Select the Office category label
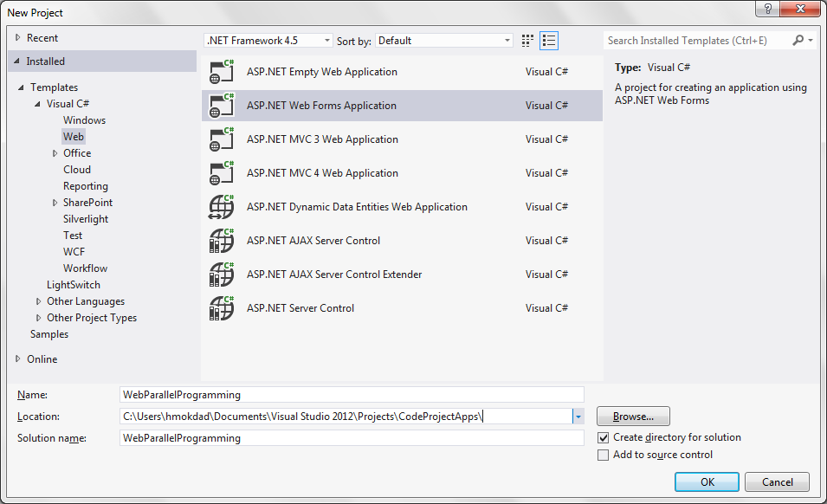Screen dimensions: 827x504 tap(77, 153)
